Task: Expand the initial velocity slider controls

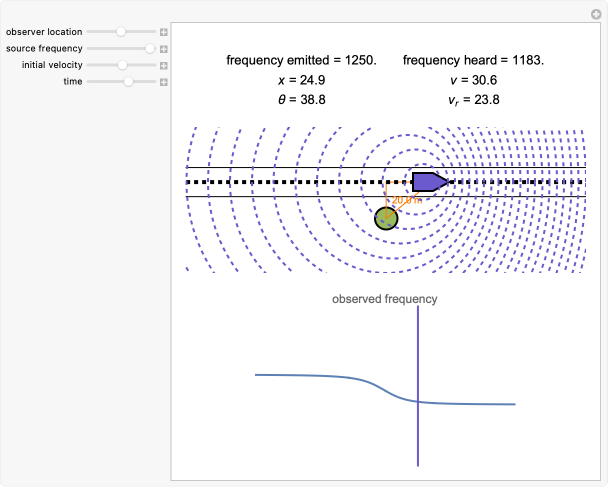Action: 164,64
